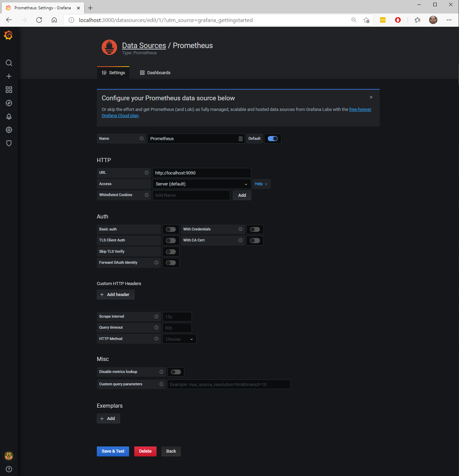Click info icon for Query timeout

(x=156, y=327)
